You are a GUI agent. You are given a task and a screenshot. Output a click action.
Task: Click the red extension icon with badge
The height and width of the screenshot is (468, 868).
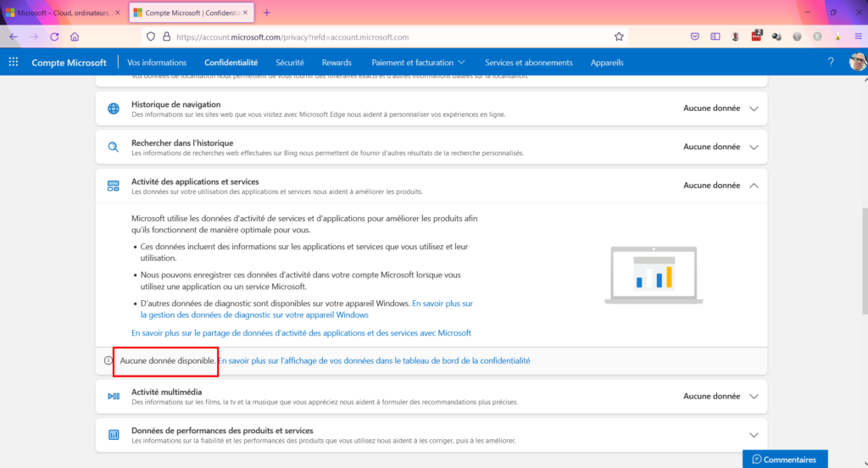(x=756, y=36)
